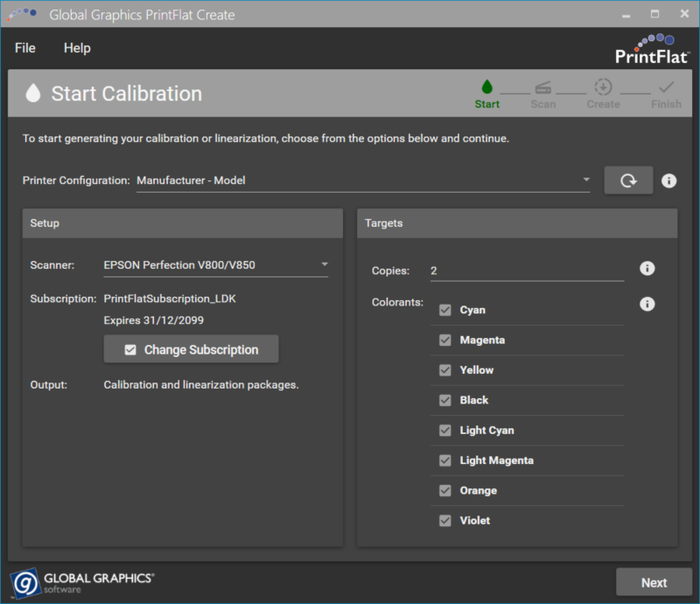
Task: Click the Next button
Action: pyautogui.click(x=654, y=582)
